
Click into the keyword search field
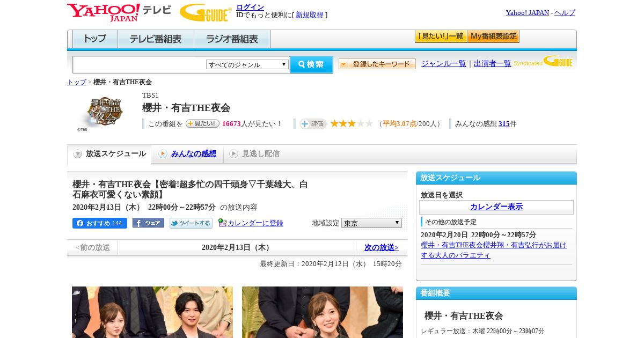[x=140, y=64]
